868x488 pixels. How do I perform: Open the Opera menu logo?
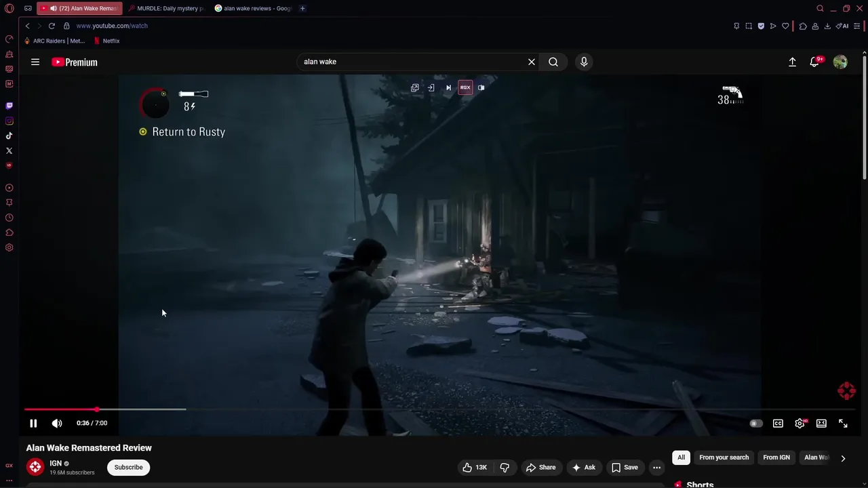pyautogui.click(x=9, y=8)
